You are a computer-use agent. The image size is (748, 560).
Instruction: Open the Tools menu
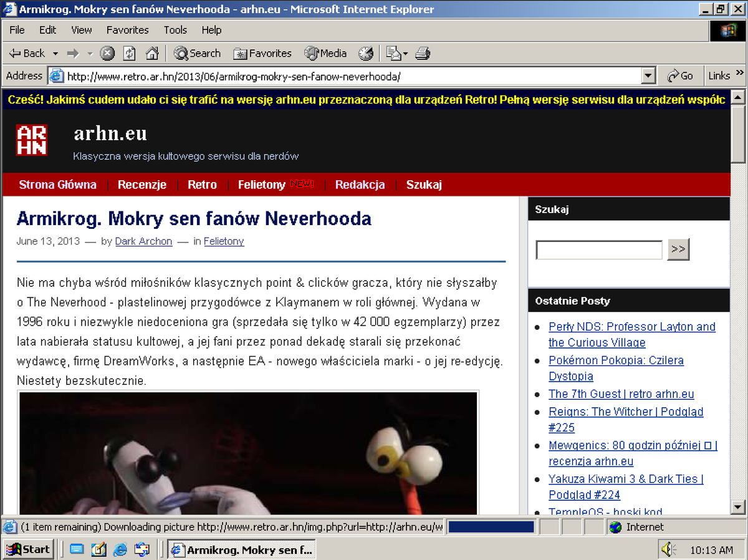click(x=175, y=30)
